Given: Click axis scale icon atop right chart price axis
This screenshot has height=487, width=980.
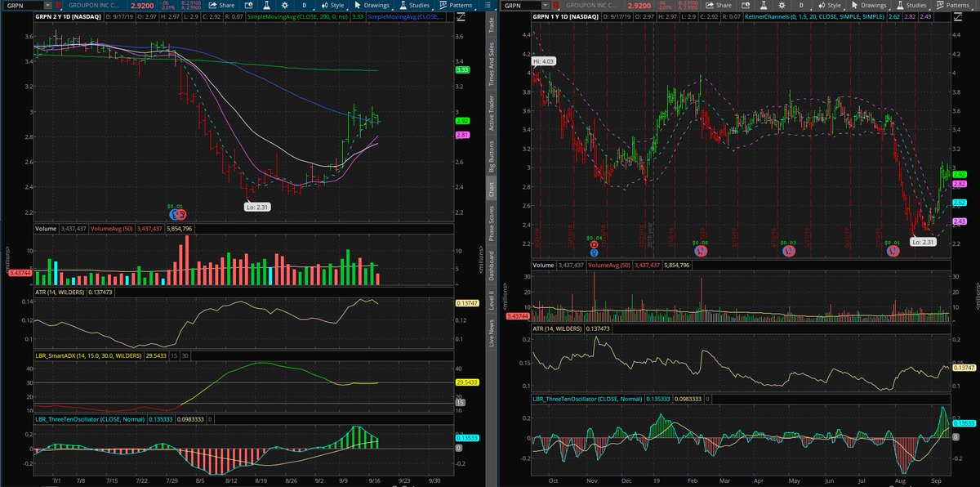Looking at the screenshot, I should (x=958, y=17).
